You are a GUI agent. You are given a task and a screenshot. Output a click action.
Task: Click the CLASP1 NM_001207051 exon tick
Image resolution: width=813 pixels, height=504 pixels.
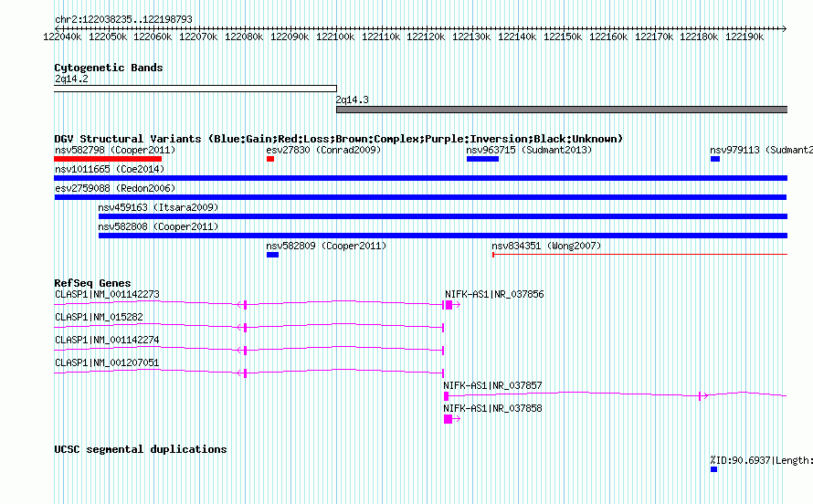point(245,373)
